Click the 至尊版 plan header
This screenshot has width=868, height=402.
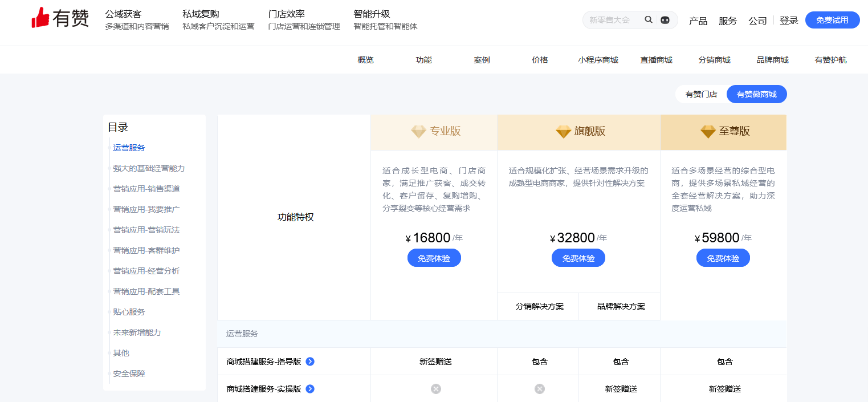[x=724, y=132]
